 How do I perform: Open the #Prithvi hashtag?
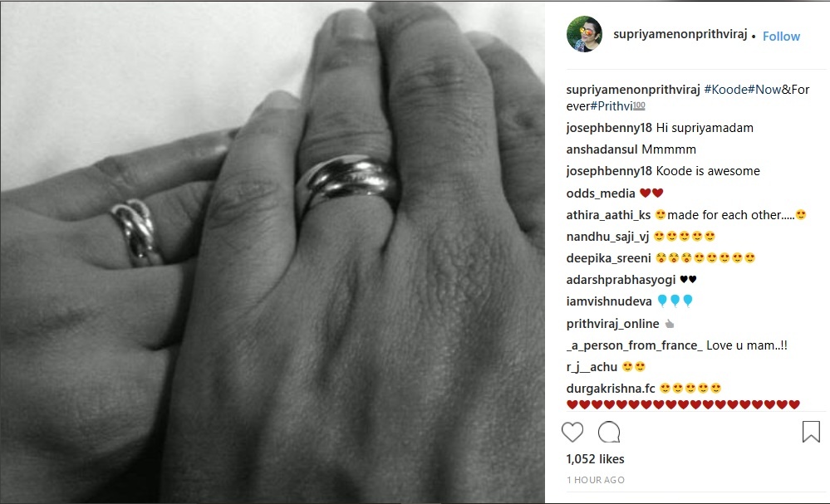pos(611,106)
